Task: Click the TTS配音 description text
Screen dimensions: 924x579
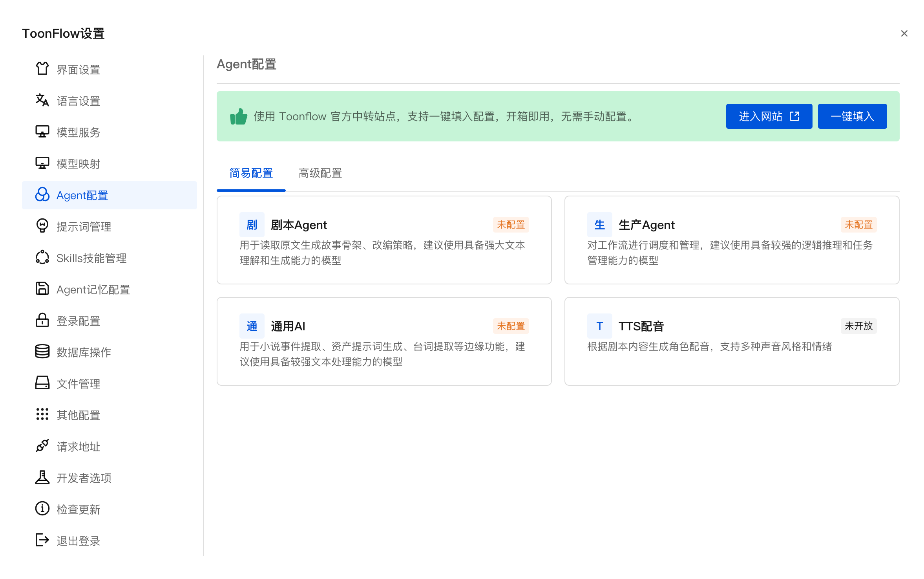Action: point(710,346)
